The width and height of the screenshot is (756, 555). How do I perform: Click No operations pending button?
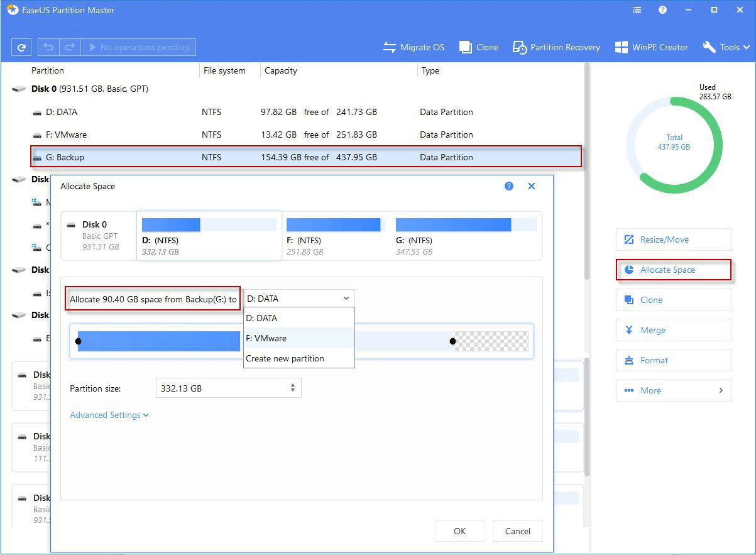138,47
